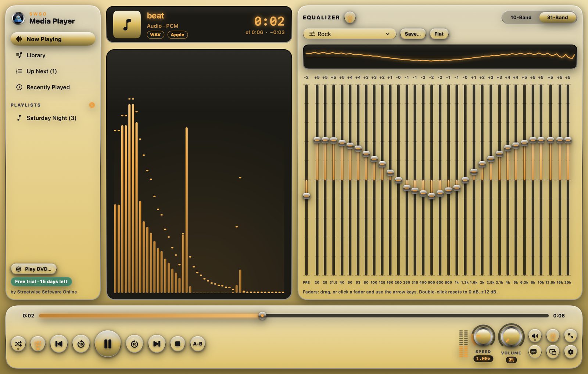Click the SPEED knob
Image resolution: width=588 pixels, height=374 pixels.
coord(483,337)
